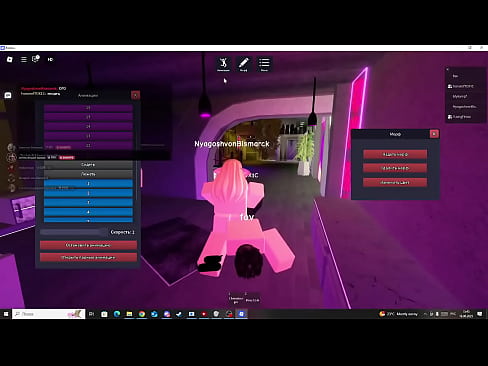Click the top red button in Морф panel

point(395,154)
